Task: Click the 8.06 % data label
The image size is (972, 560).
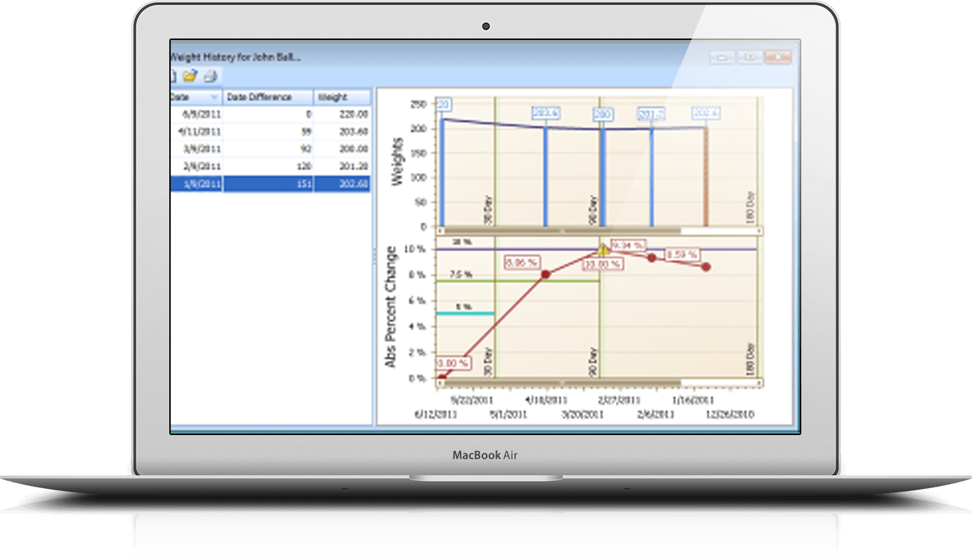Action: (522, 261)
